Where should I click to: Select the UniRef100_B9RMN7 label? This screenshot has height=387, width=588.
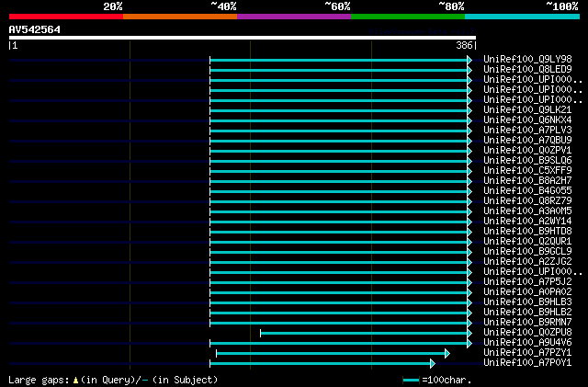pyautogui.click(x=527, y=322)
